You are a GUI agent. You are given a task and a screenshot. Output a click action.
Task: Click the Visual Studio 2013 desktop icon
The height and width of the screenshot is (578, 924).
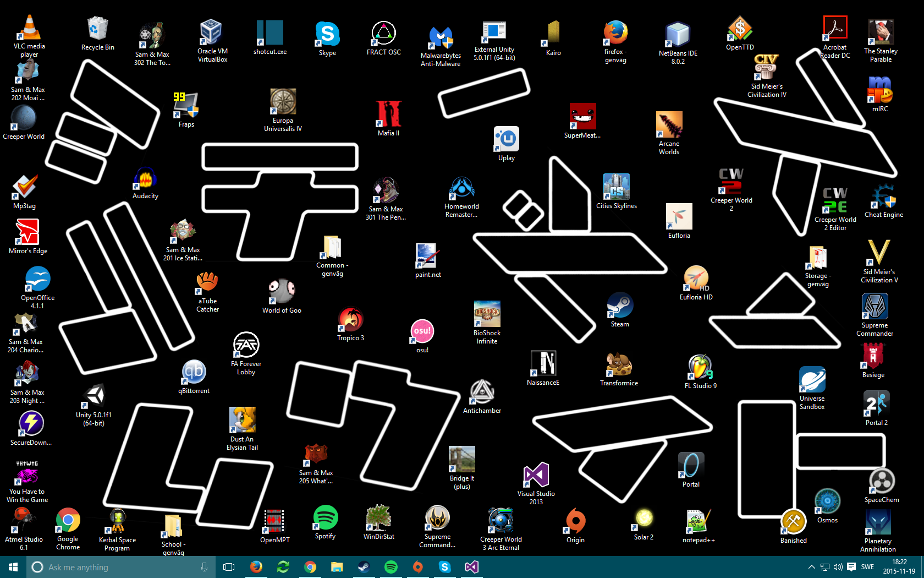(x=536, y=476)
